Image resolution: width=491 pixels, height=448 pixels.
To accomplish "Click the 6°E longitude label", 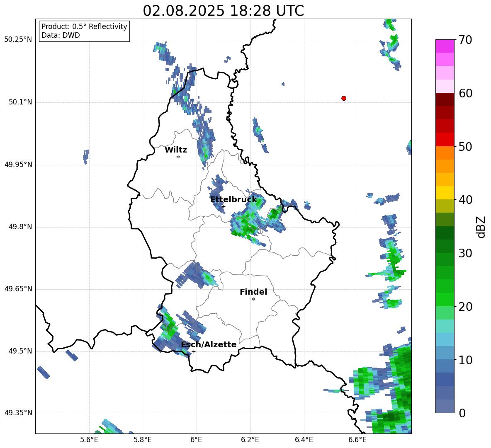I will [x=196, y=440].
